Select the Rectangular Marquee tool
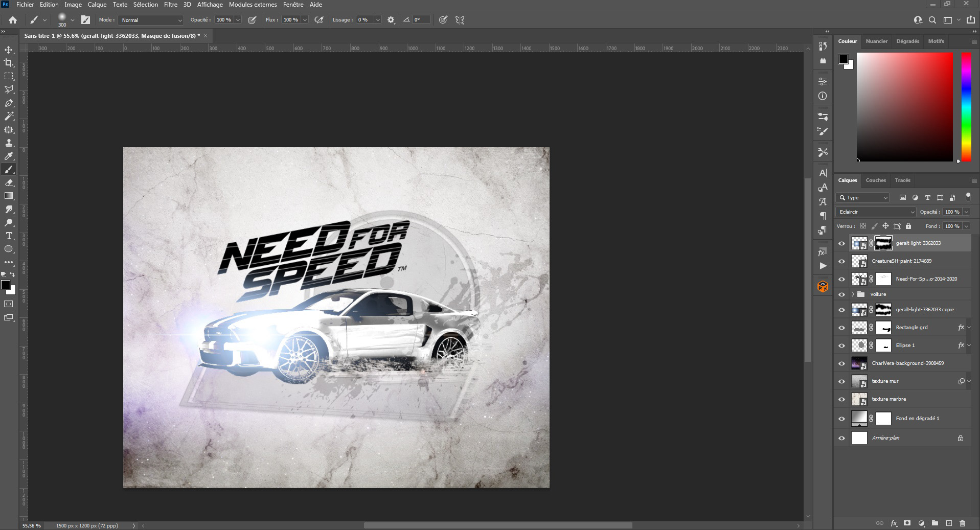The width and height of the screenshot is (980, 530). (x=9, y=76)
